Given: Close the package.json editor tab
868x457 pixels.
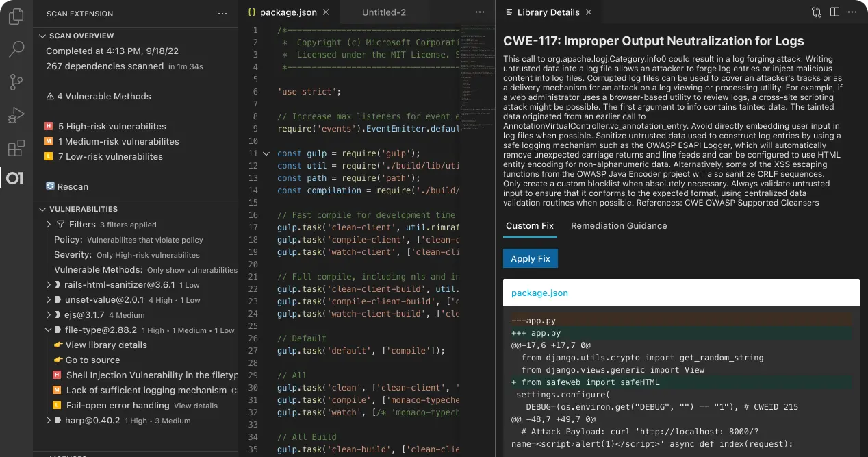Looking at the screenshot, I should click(326, 12).
